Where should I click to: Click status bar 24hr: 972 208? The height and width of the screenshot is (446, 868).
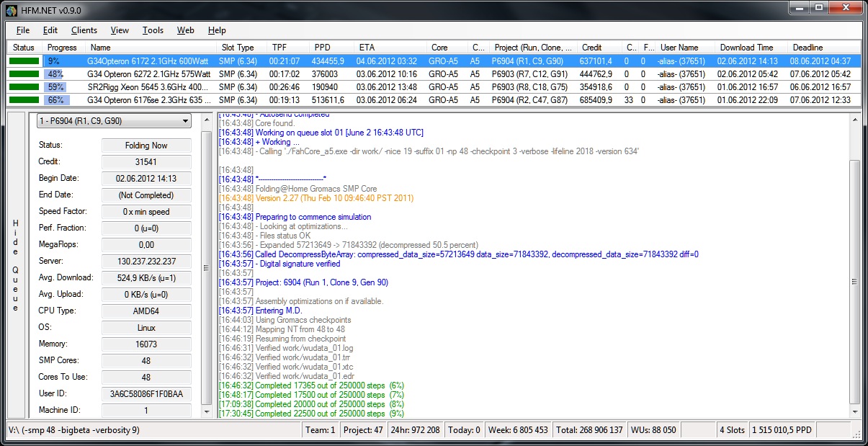[414, 430]
